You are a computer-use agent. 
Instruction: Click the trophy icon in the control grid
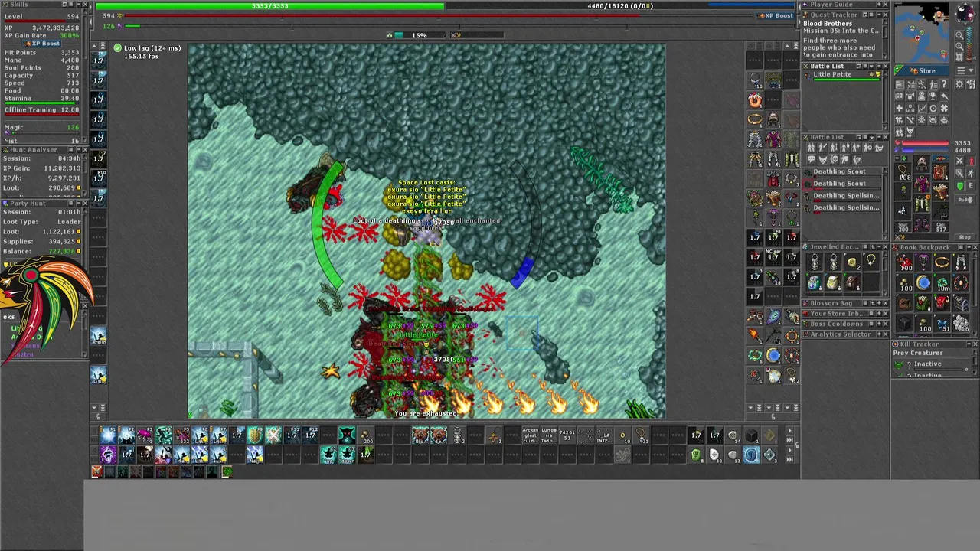coord(933,96)
